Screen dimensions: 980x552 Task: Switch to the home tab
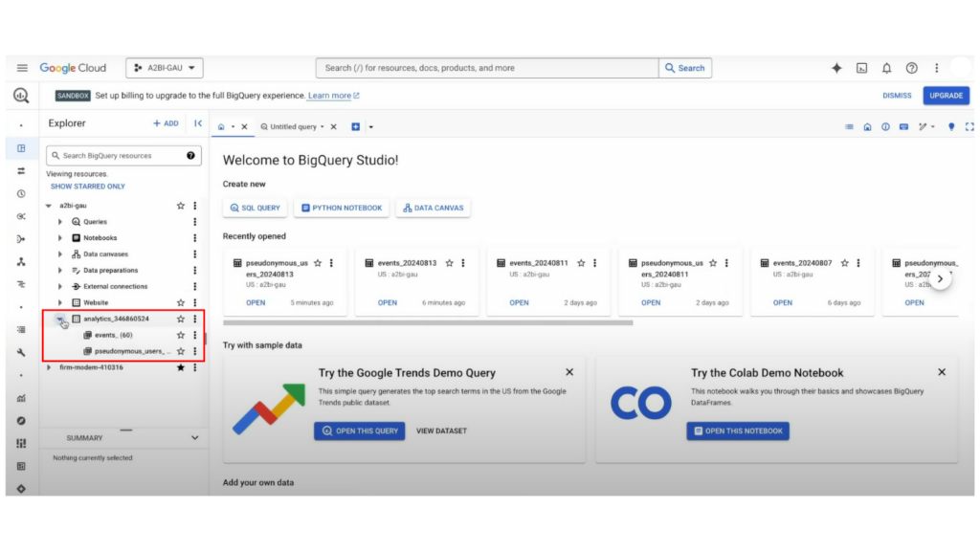pos(221,127)
